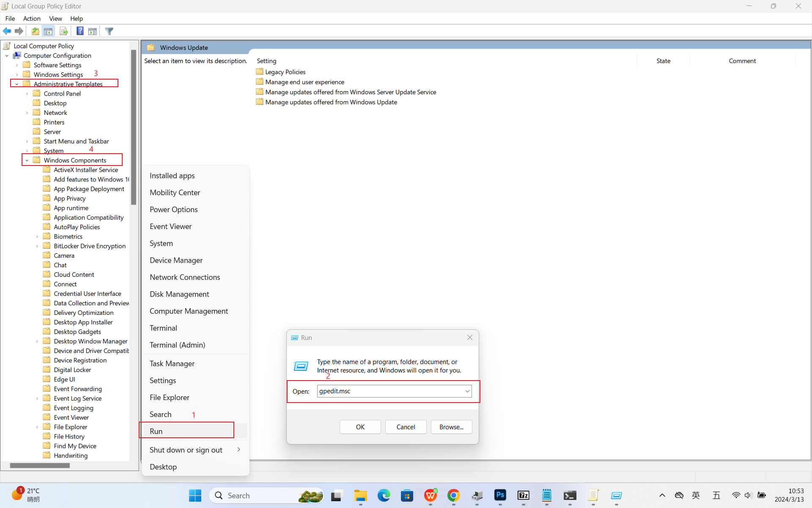Collapse the Windows Components node

(27, 160)
